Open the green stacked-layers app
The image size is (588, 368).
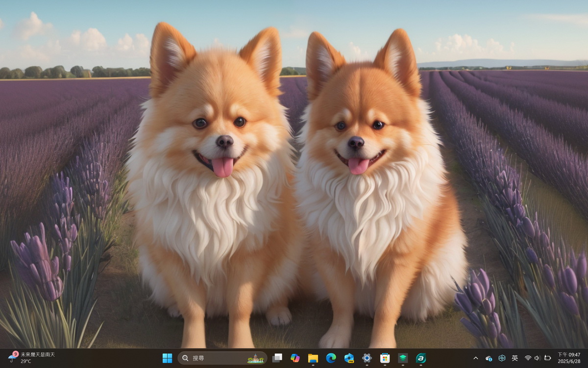tap(403, 358)
